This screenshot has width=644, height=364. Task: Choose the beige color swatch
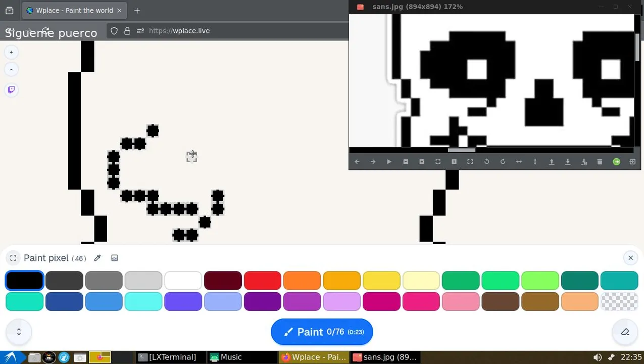click(579, 301)
